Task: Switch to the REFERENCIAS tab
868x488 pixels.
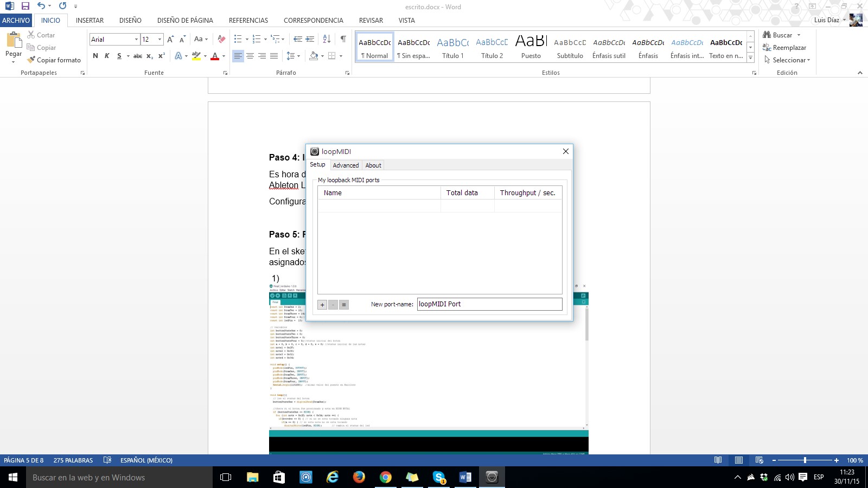Action: point(248,20)
